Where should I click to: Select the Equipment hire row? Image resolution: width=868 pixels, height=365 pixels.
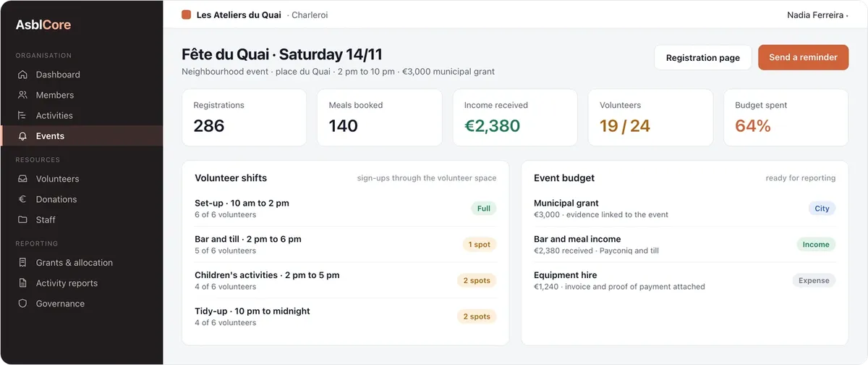pos(684,280)
